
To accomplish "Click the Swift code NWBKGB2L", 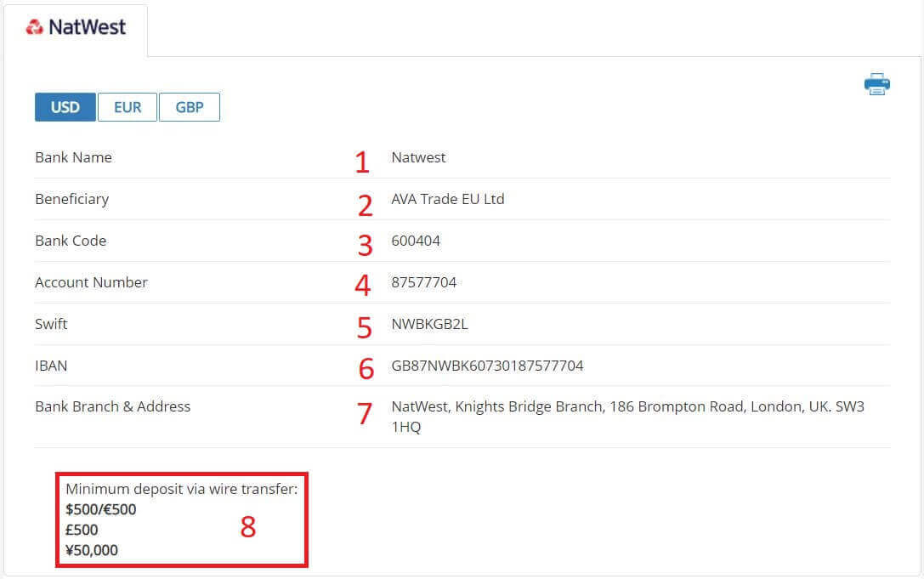I will point(429,324).
